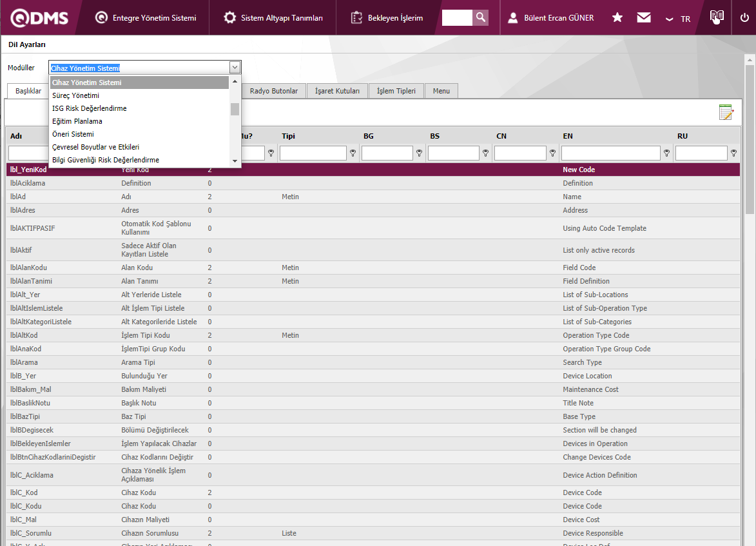Viewport: 756px width, 546px height.
Task: Open messages with the envelope icon
Action: coord(643,17)
